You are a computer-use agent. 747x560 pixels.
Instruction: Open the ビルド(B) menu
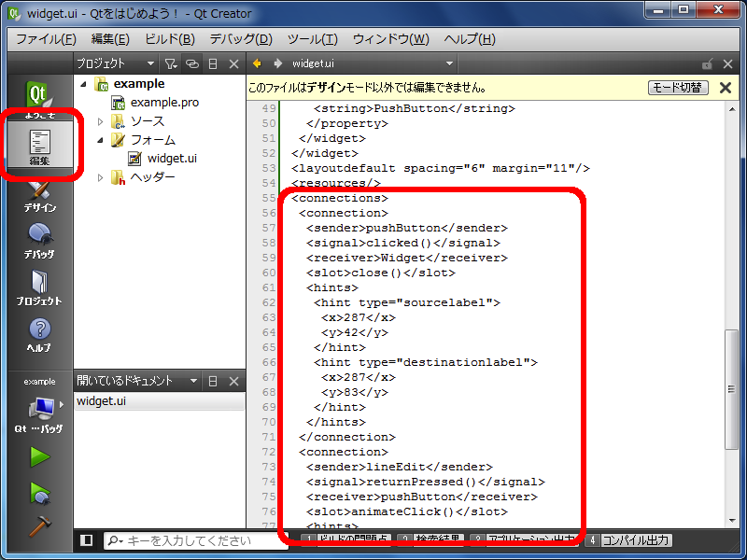[170, 39]
